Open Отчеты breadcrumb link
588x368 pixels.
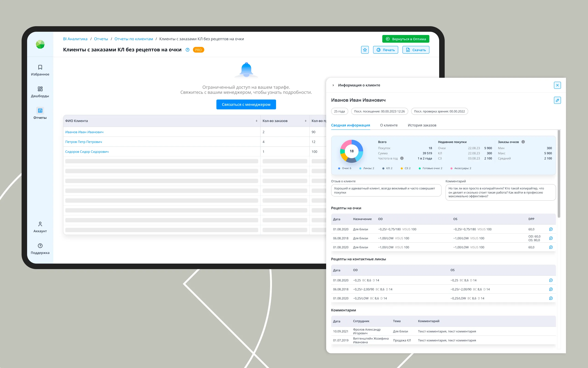(x=101, y=39)
